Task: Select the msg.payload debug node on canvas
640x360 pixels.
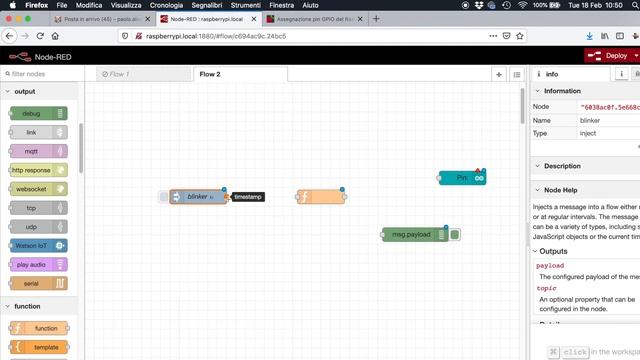Action: click(x=414, y=235)
